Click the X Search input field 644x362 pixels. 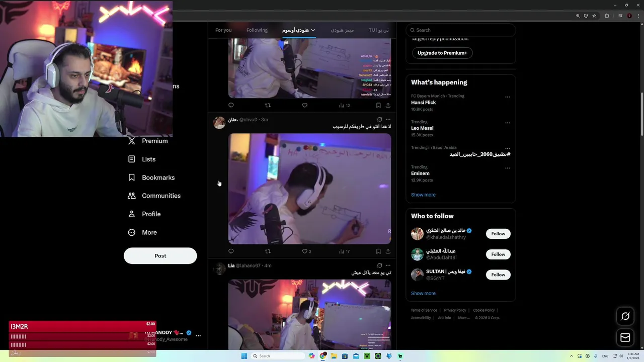[461, 30]
